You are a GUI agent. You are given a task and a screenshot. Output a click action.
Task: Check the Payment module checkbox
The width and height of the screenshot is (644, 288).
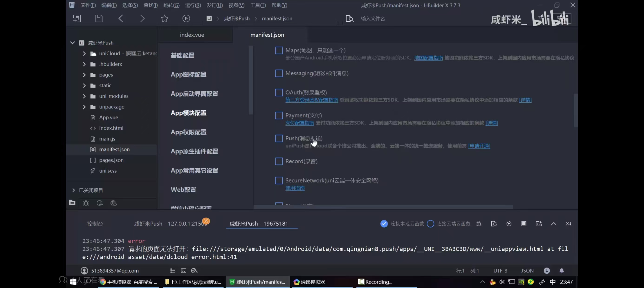point(279,115)
